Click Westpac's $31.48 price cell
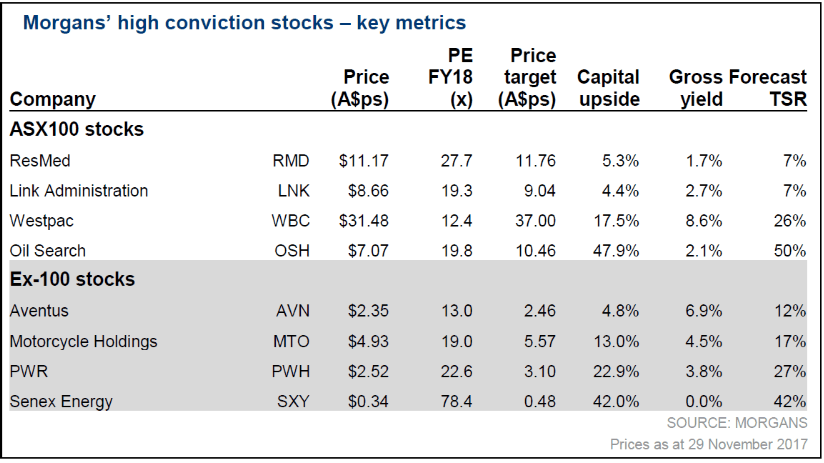Screen dimensions: 824x463 [x=363, y=220]
